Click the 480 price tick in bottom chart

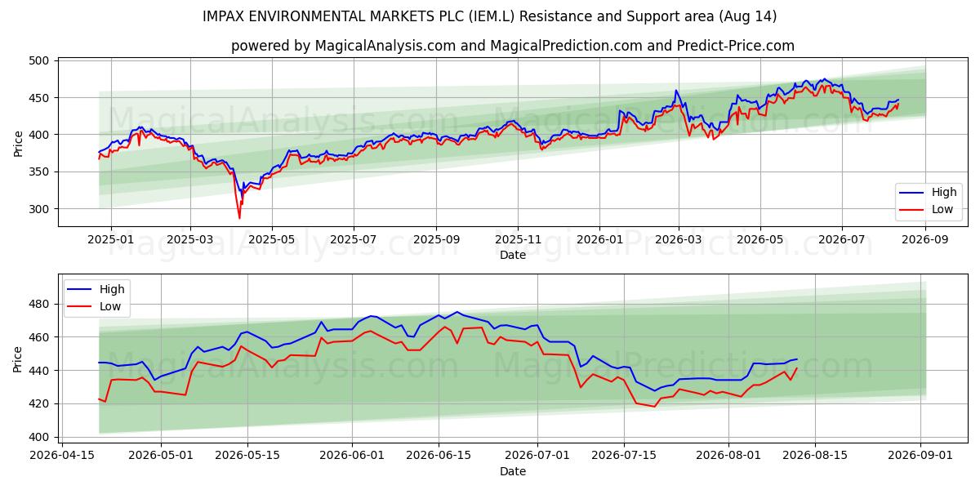click(40, 304)
